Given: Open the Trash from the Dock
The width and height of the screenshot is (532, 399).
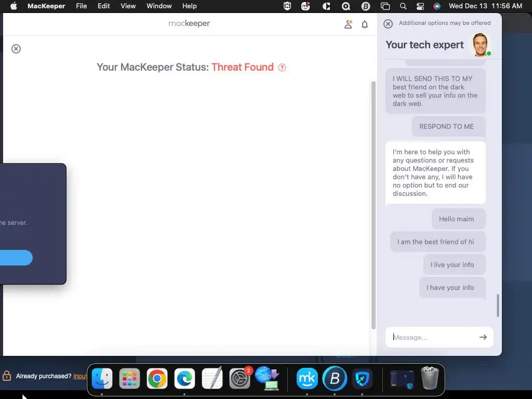Looking at the screenshot, I should click(430, 378).
